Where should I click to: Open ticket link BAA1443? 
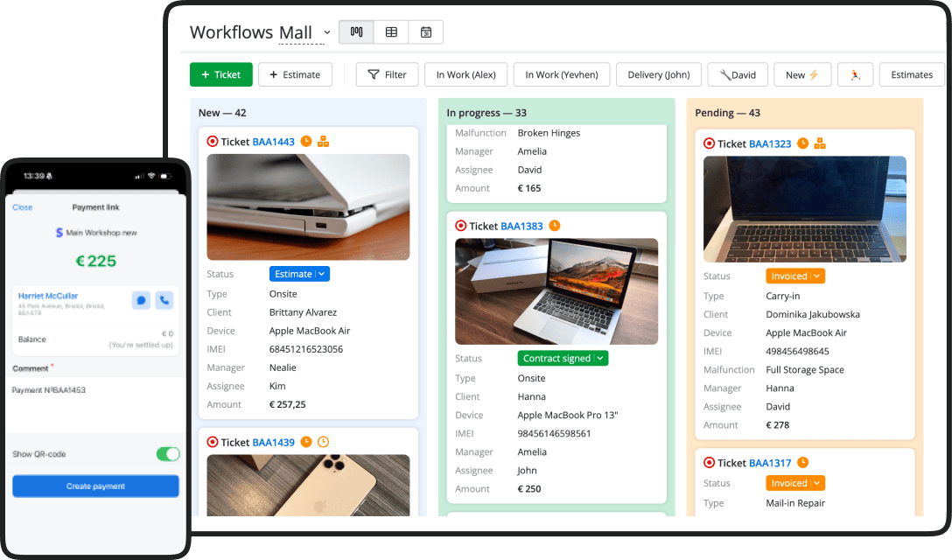(273, 142)
